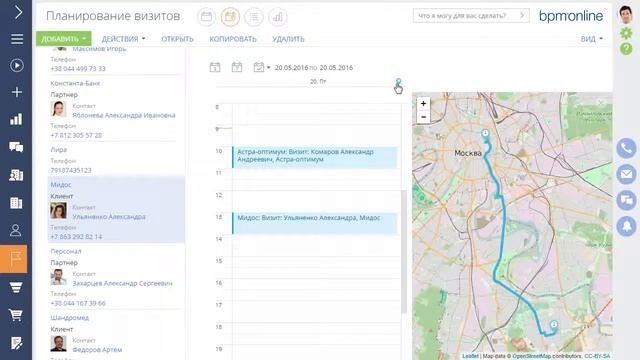The image size is (640, 360).
Task: Click the start date 20.05.2016
Action: click(x=291, y=67)
